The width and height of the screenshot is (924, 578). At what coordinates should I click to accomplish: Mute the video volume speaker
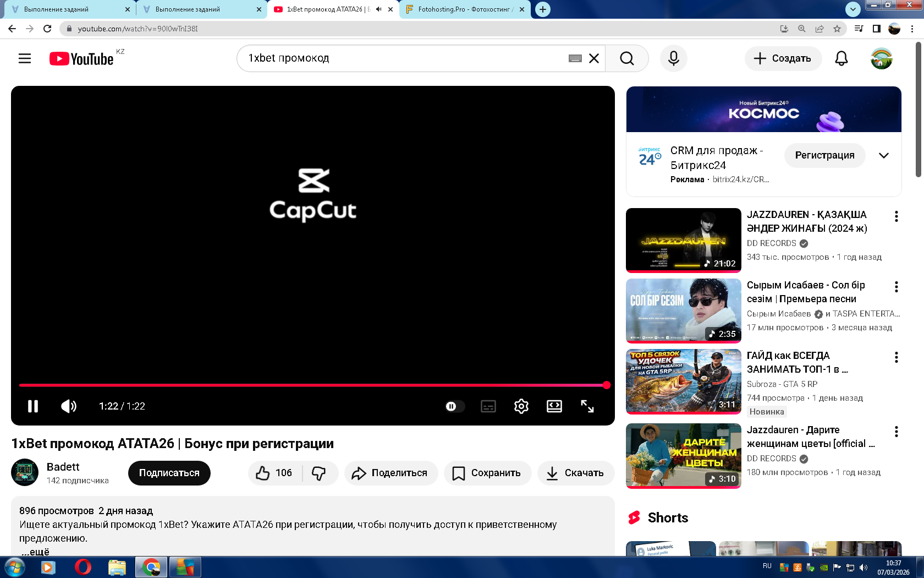click(69, 406)
